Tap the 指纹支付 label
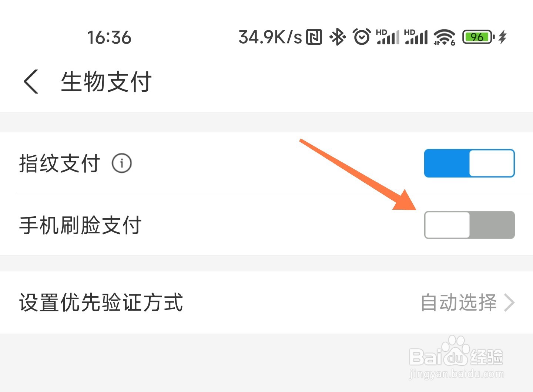The image size is (533, 392). click(59, 163)
